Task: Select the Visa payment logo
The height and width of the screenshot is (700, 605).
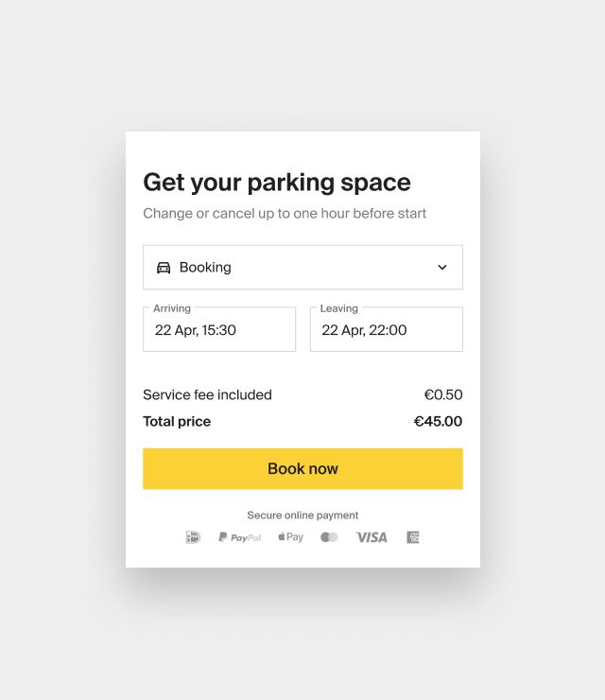Action: click(x=372, y=537)
